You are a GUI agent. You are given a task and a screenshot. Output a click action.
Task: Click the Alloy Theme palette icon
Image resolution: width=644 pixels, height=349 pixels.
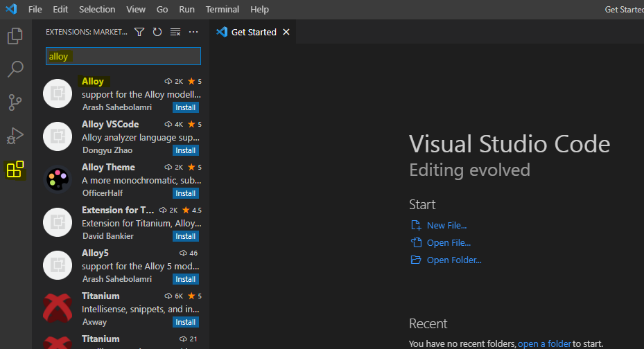pos(58,179)
